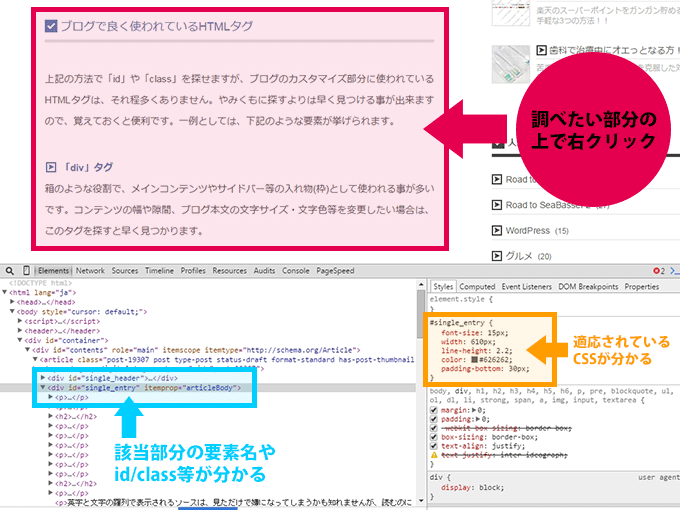Image resolution: width=680 pixels, height=510 pixels.
Task: Expand the header element node
Action: [x=20, y=330]
